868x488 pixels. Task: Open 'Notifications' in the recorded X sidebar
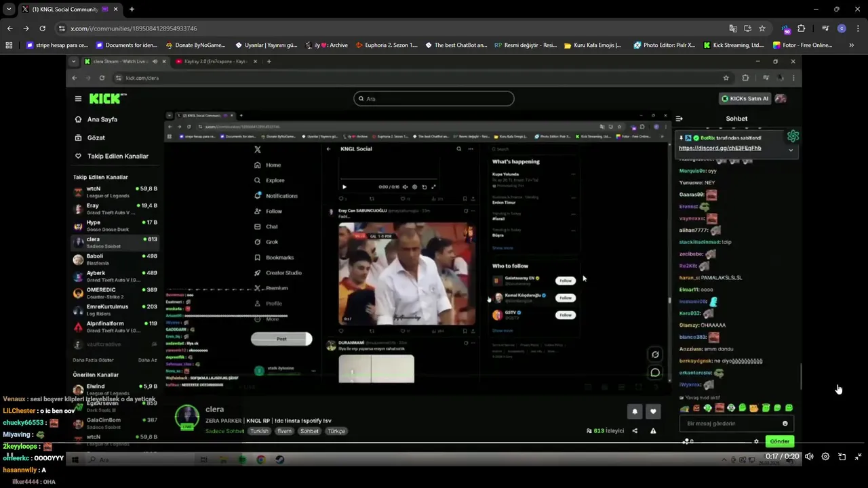pos(276,196)
